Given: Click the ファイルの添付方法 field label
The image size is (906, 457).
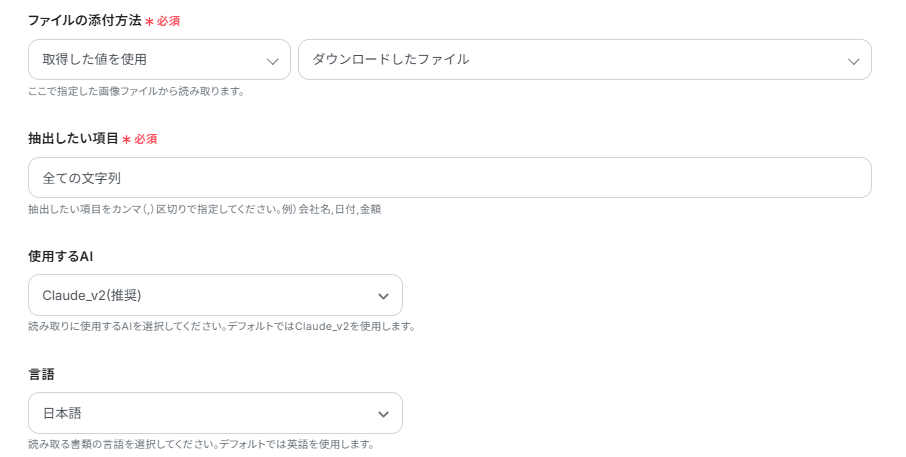Looking at the screenshot, I should click(x=85, y=20).
